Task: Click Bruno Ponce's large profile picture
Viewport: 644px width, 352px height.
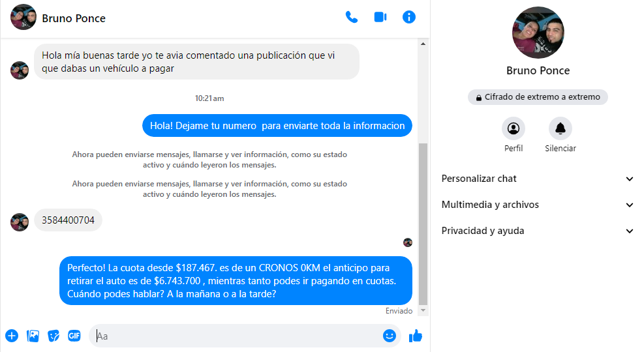Action: [538, 33]
